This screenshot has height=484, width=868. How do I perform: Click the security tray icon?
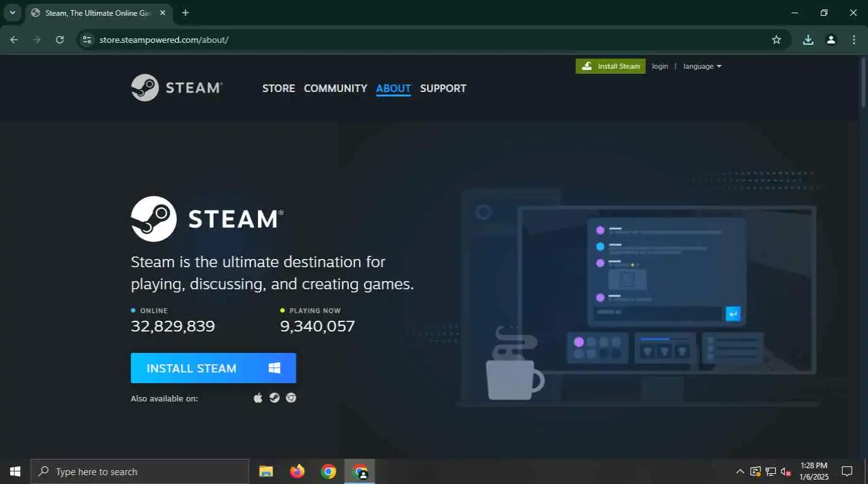click(x=756, y=471)
